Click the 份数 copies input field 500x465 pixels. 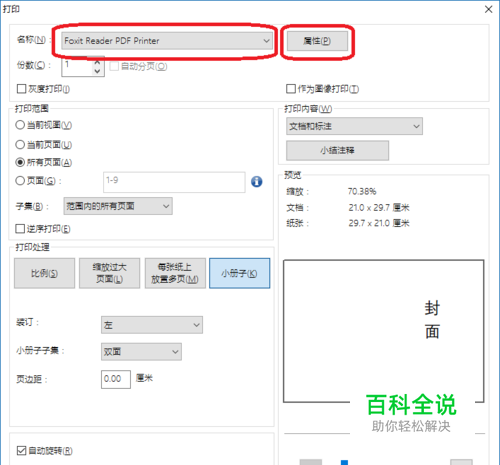pyautogui.click(x=77, y=67)
